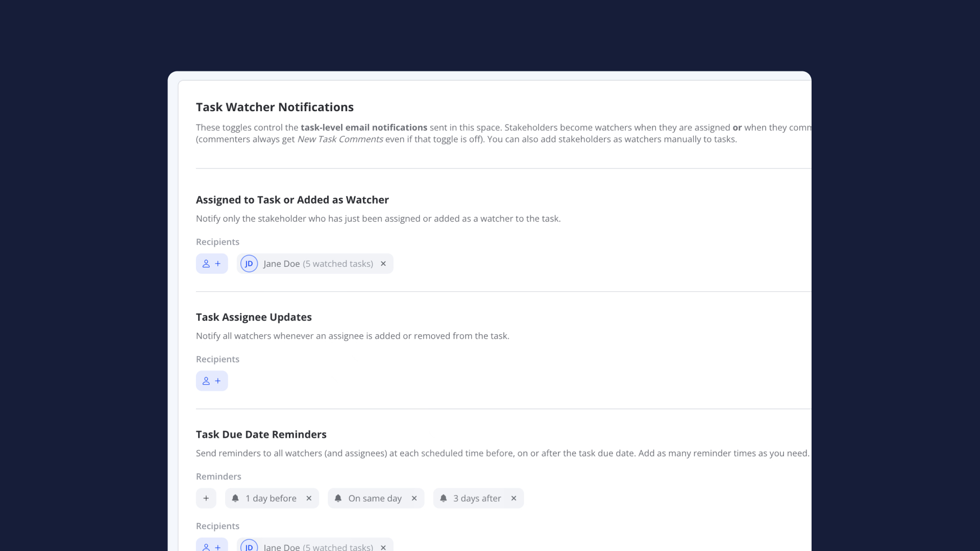Click Task Watcher Notifications heading
980x551 pixels.
[275, 107]
